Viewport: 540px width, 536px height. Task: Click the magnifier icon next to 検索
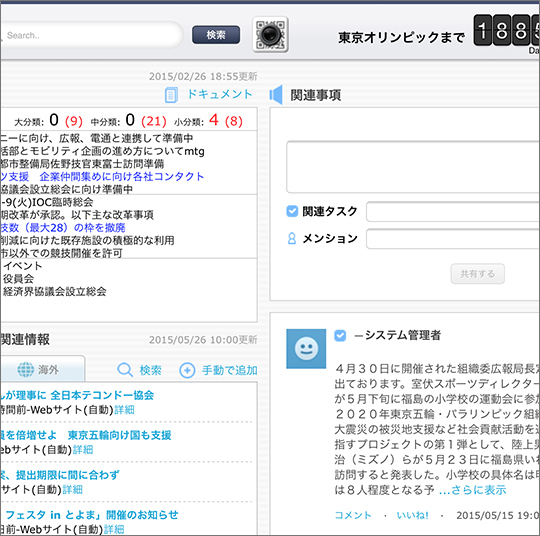(125, 370)
